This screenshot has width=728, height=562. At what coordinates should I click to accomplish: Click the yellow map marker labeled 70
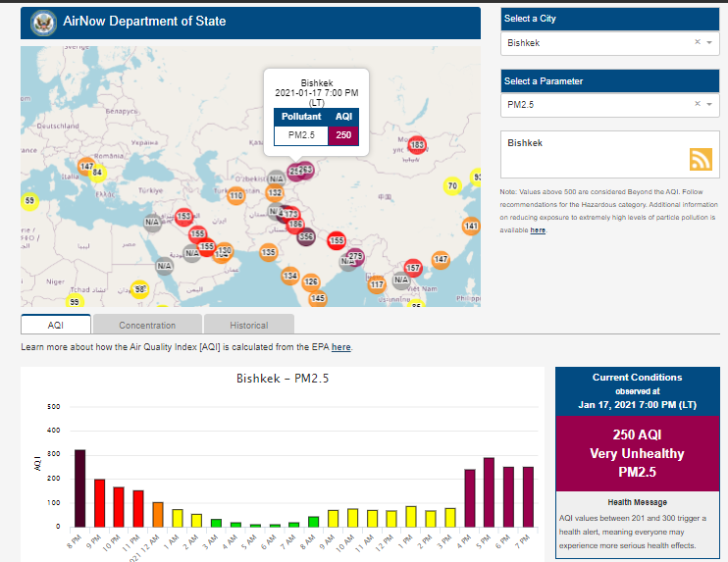[x=451, y=185]
